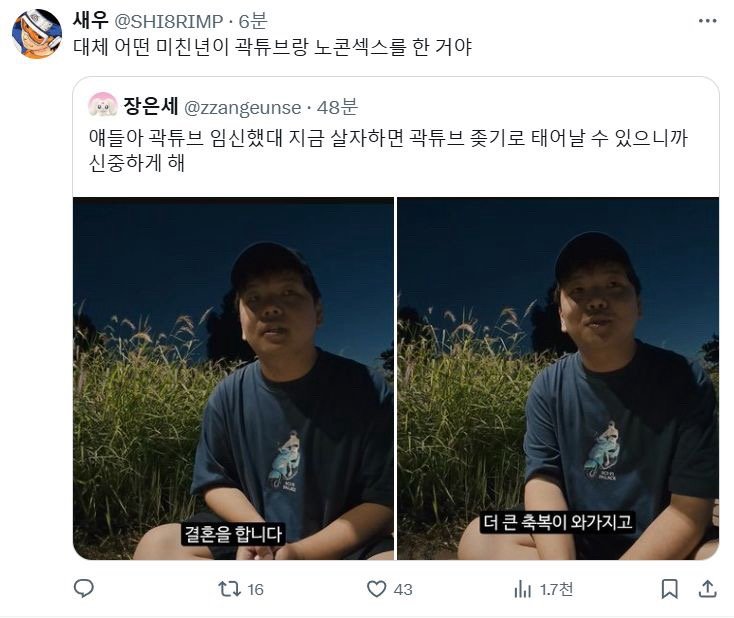Image resolution: width=734 pixels, height=618 pixels.
Task: Click the quoted tweet body text
Action: pos(388,150)
